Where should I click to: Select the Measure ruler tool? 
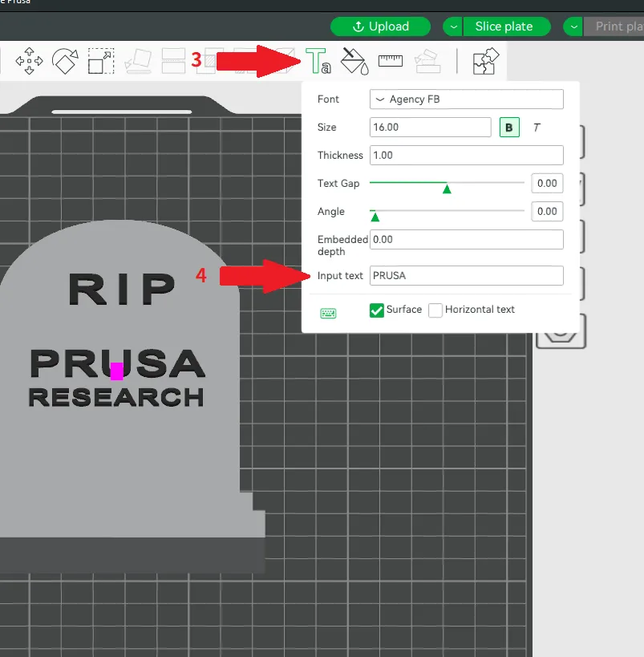[391, 61]
